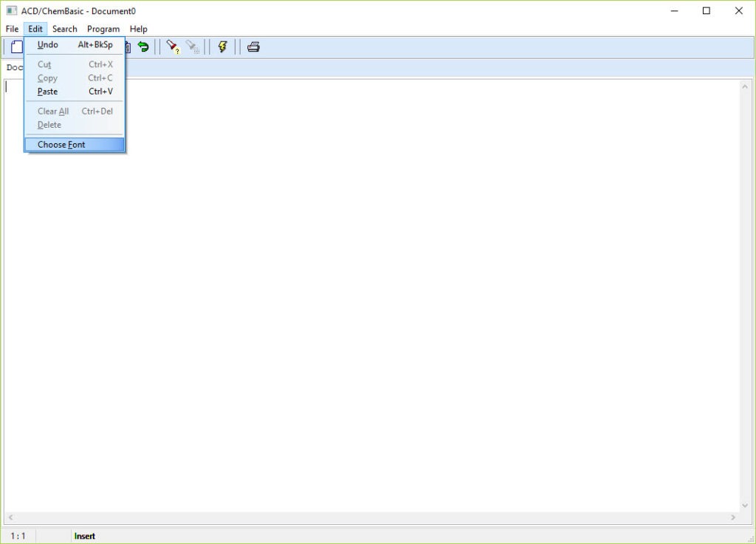Image resolution: width=756 pixels, height=544 pixels.
Task: Open the File menu
Action: pyautogui.click(x=12, y=29)
